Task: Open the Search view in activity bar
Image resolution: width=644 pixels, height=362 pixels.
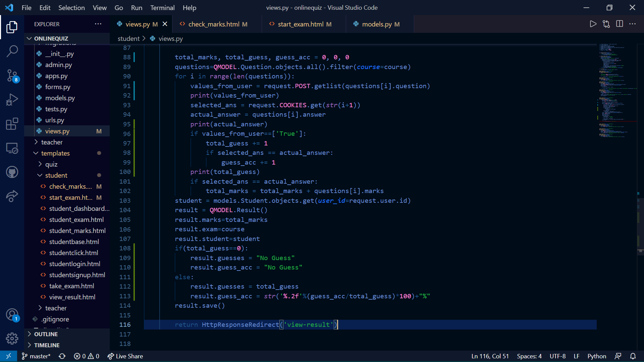Action: pos(12,51)
